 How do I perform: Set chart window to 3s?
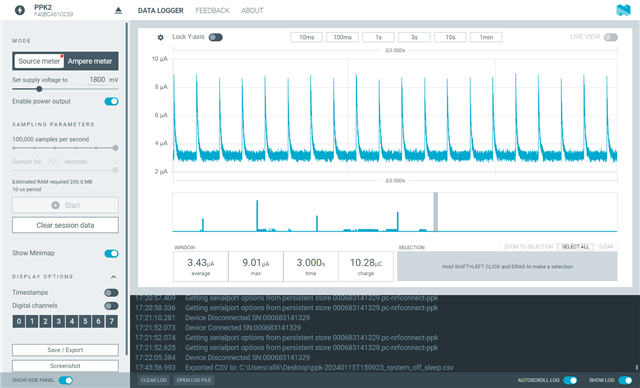pyautogui.click(x=414, y=38)
